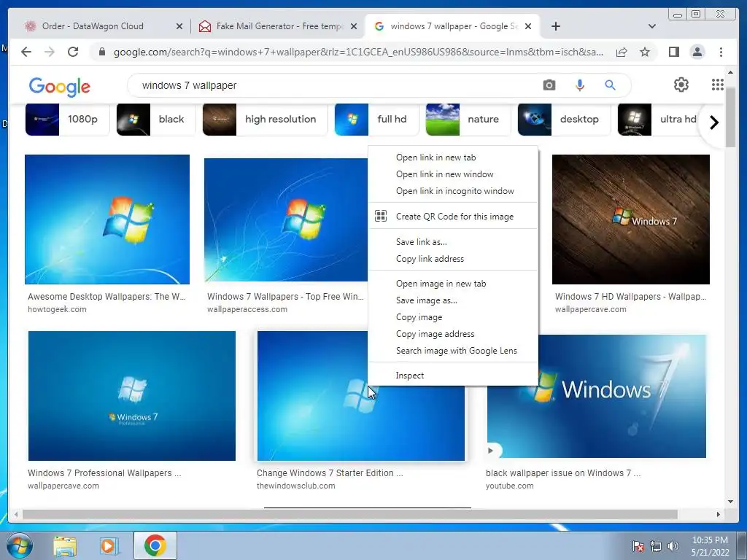
Task: Filter results by the nature chip
Action: point(468,119)
